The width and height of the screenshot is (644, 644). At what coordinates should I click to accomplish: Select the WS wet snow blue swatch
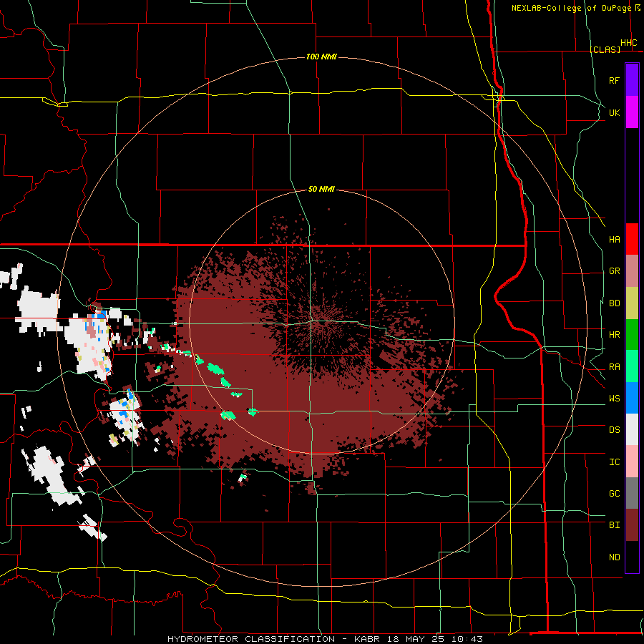pos(632,398)
